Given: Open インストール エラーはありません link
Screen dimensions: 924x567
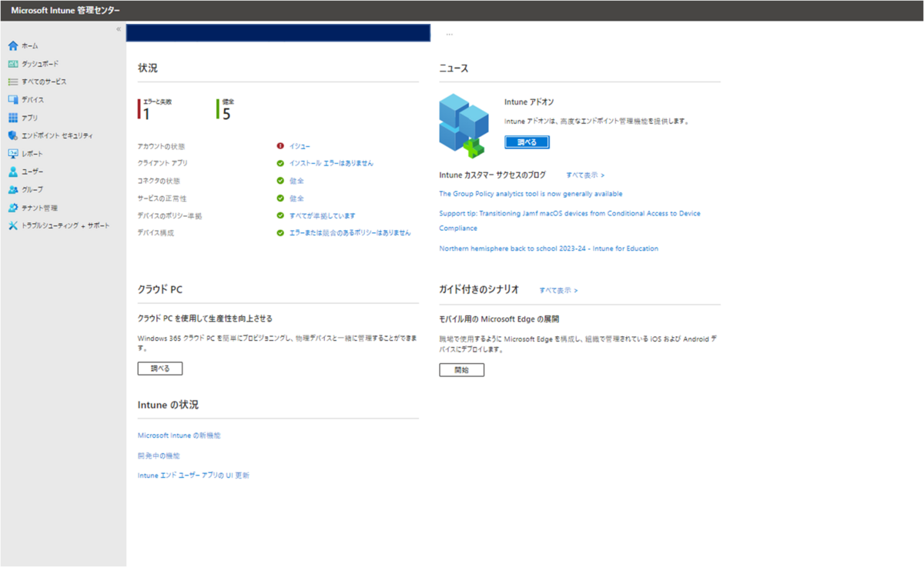Looking at the screenshot, I should tap(332, 163).
